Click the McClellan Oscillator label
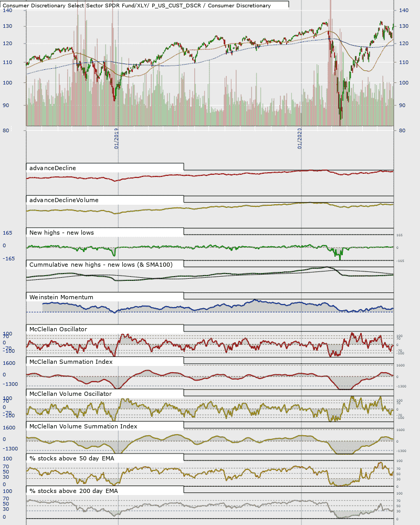The height and width of the screenshot is (525, 420). pos(58,330)
